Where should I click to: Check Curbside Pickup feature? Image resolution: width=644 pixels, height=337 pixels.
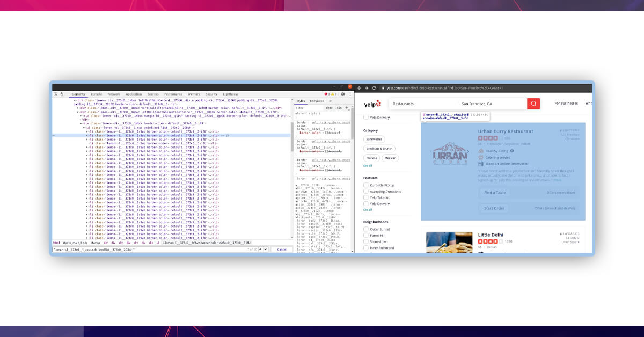click(366, 185)
